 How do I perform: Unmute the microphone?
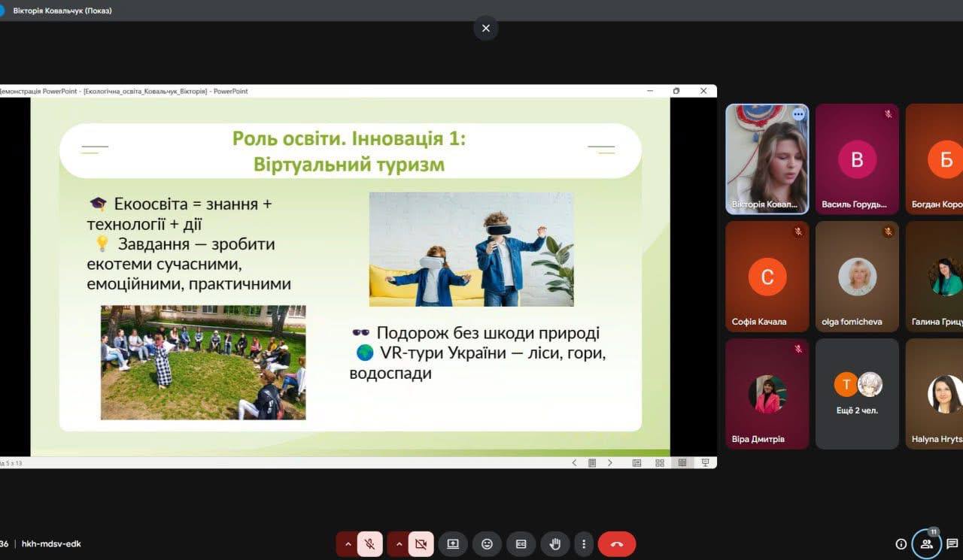pos(369,543)
